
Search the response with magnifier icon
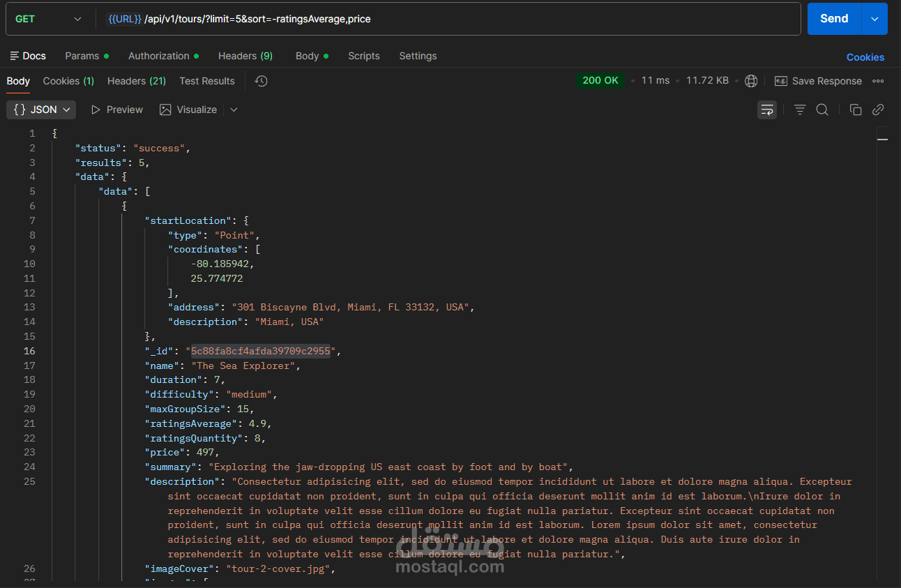pyautogui.click(x=822, y=110)
